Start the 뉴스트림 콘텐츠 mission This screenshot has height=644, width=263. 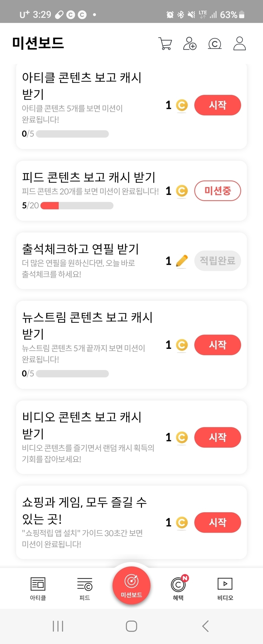[217, 345]
